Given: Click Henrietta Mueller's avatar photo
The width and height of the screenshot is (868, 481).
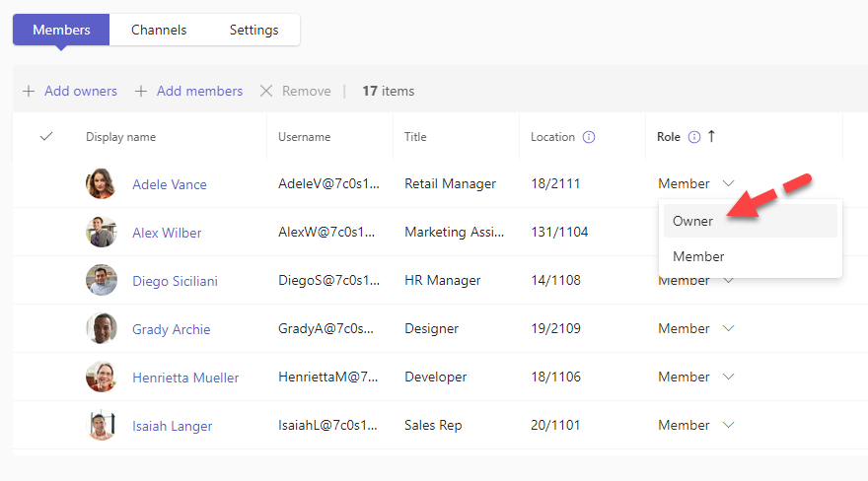Looking at the screenshot, I should (102, 377).
